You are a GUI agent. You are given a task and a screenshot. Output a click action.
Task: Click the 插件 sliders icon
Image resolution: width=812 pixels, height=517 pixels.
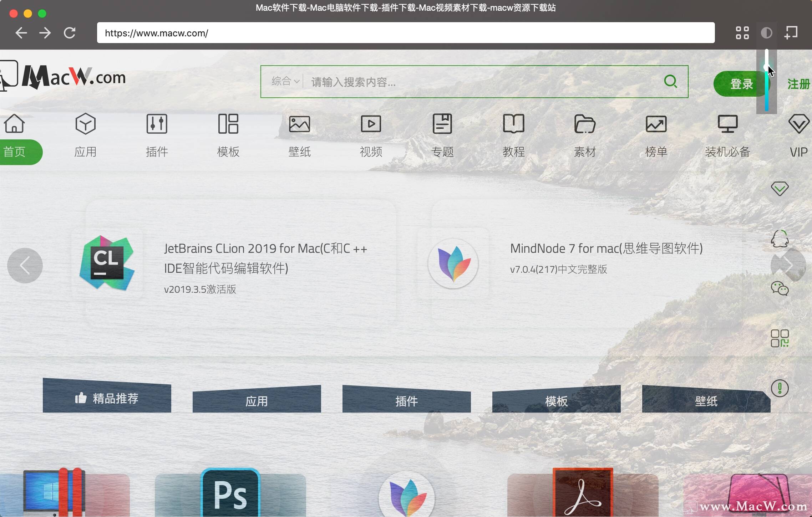click(x=157, y=124)
